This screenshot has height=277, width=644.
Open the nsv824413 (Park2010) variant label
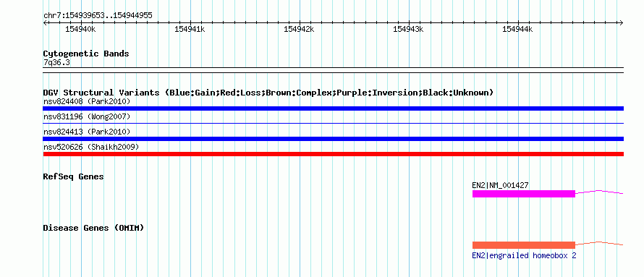[x=87, y=132]
